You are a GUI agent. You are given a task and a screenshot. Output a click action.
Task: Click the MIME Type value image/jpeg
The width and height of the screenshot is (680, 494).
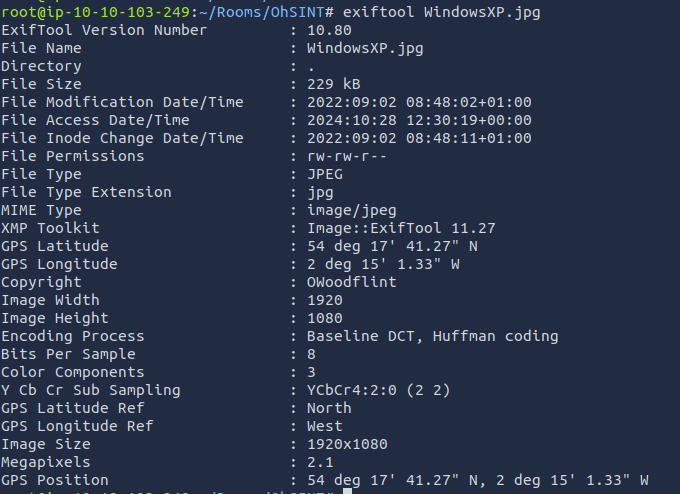click(352, 210)
